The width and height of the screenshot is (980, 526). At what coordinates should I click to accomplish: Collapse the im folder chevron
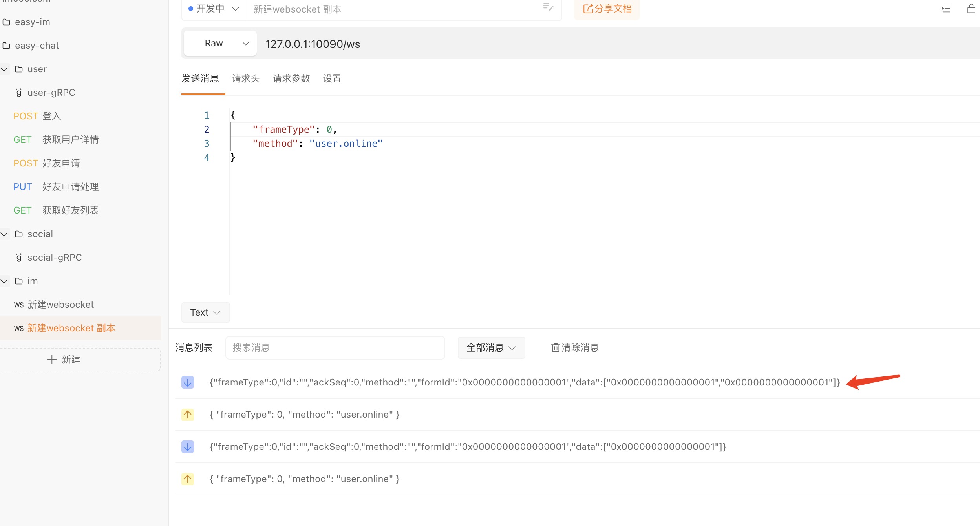pyautogui.click(x=5, y=281)
